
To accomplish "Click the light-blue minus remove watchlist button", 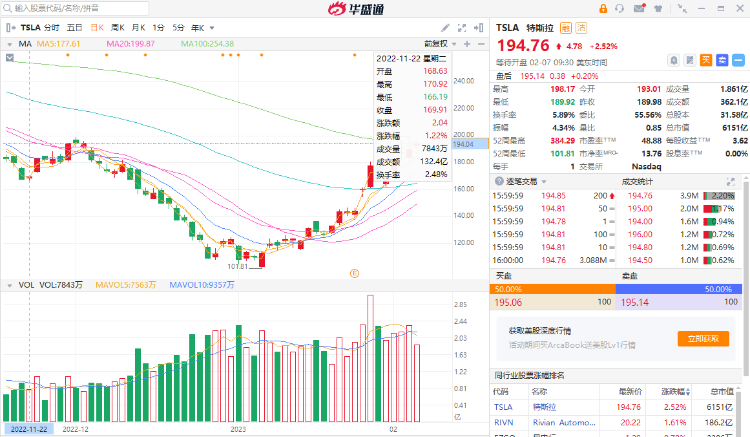I will click(x=739, y=60).
